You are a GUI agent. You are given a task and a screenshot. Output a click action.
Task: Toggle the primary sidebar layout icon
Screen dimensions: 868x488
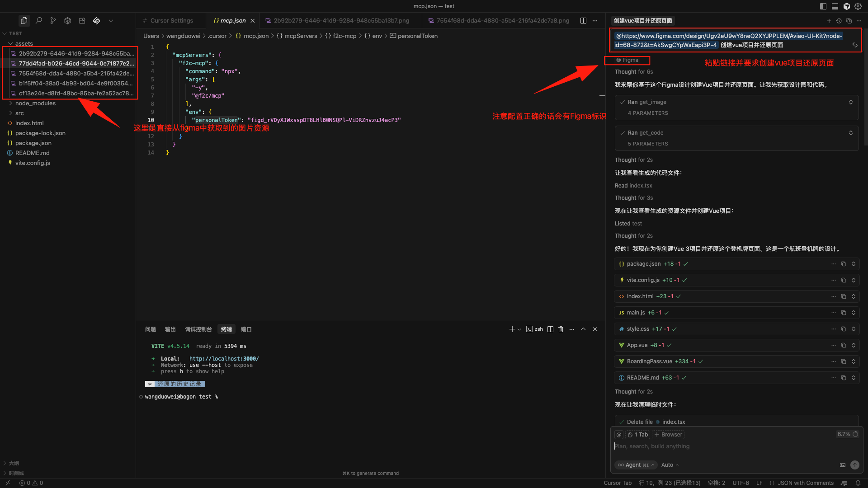click(823, 6)
